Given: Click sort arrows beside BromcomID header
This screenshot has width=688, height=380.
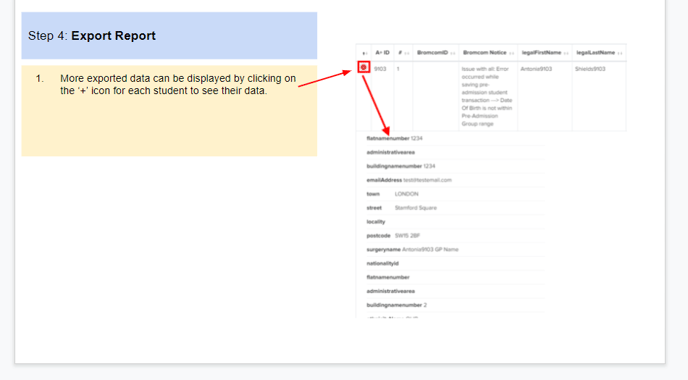Looking at the screenshot, I should click(453, 53).
